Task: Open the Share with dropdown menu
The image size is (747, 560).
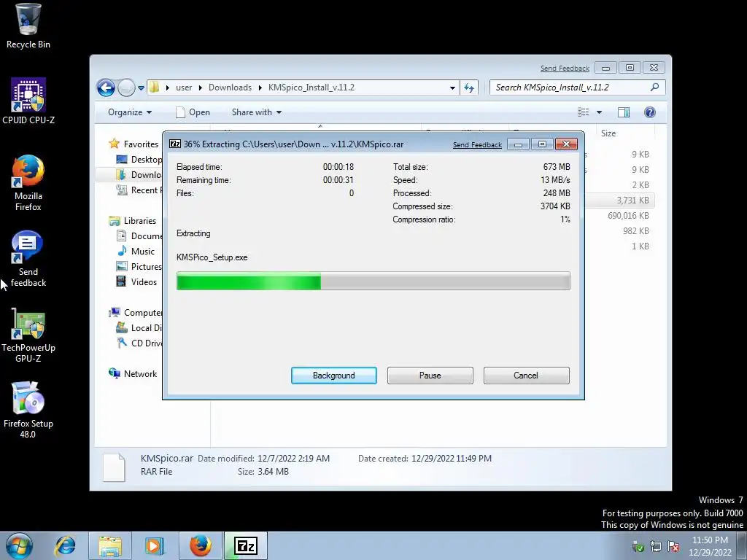Action: tap(257, 112)
